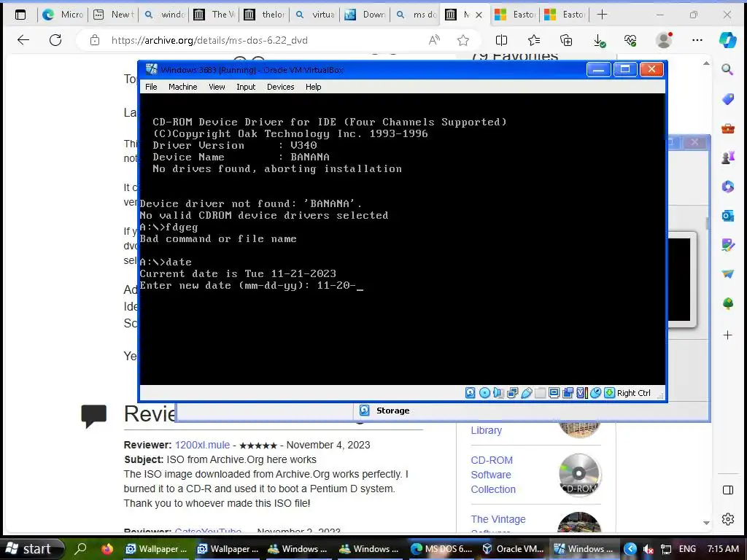Open Tools briefcase in Edge sidebar
Image resolution: width=747 pixels, height=560 pixels.
tap(727, 128)
